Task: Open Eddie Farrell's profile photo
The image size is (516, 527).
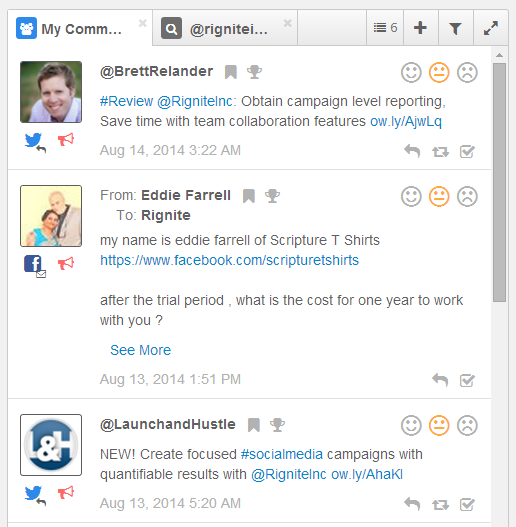Action: pyautogui.click(x=51, y=216)
